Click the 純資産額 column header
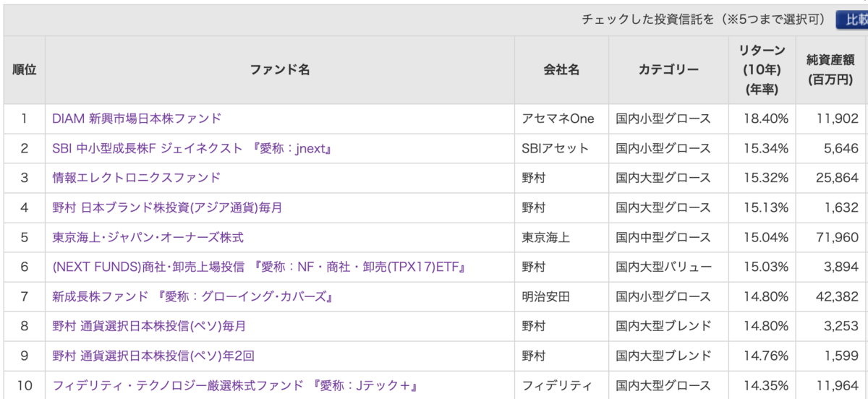 click(x=831, y=70)
